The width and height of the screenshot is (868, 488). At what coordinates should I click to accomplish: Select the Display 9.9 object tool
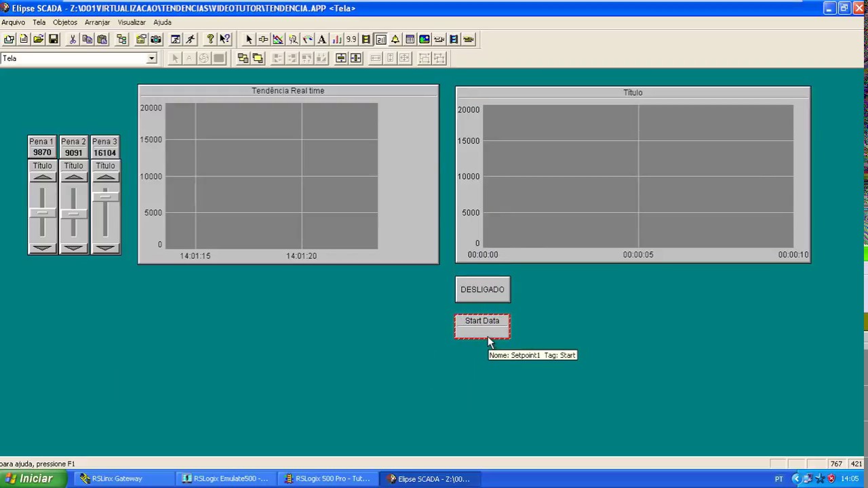click(351, 39)
